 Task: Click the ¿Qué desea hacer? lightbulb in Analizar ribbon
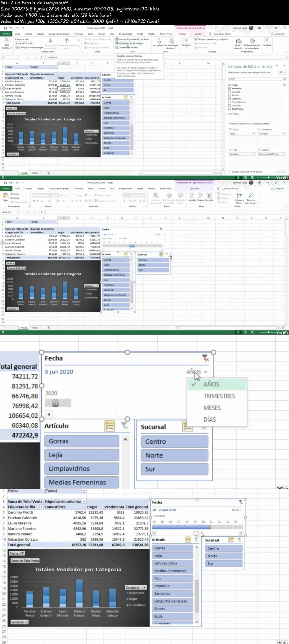(210, 34)
